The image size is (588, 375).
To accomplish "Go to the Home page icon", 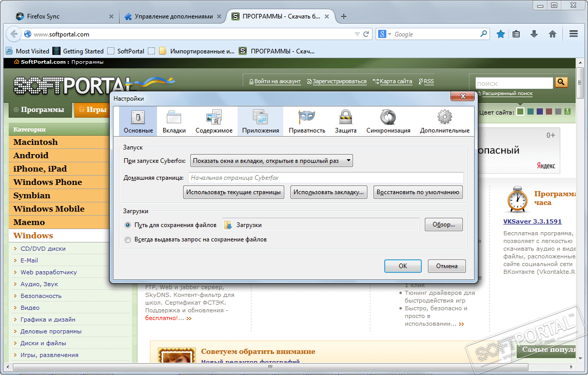I will (553, 34).
